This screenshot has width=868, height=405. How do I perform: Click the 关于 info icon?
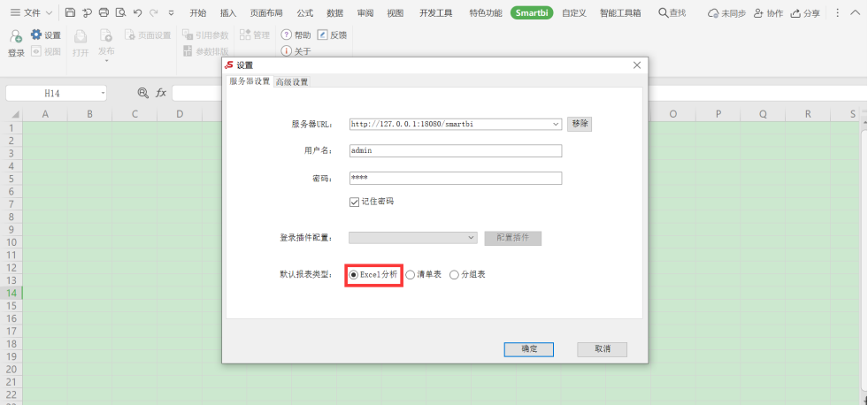[x=286, y=51]
